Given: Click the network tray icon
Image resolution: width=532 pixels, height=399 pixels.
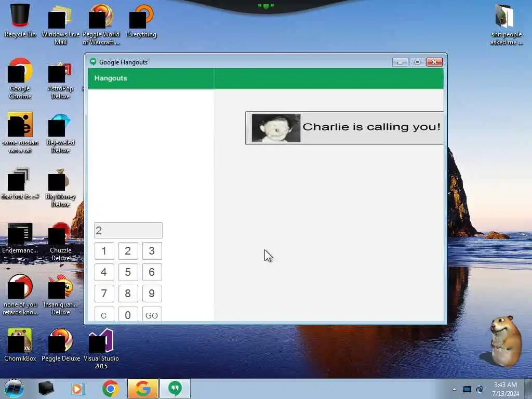Looking at the screenshot, I should click(x=467, y=390).
